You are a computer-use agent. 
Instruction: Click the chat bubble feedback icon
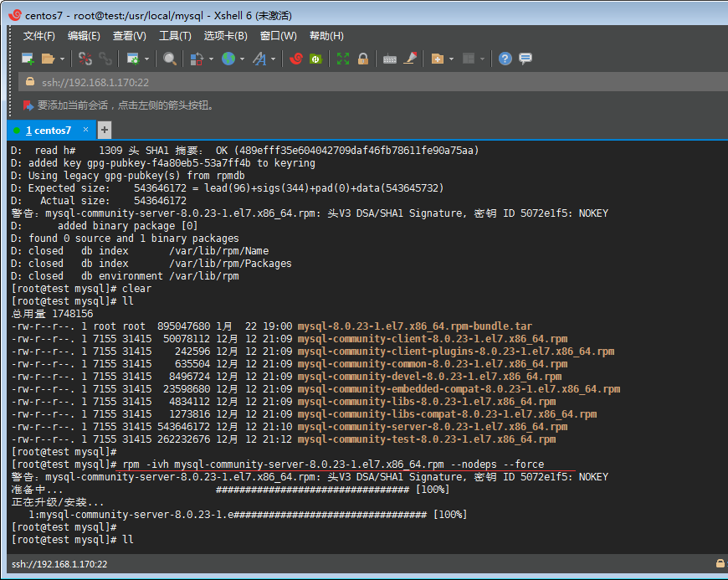point(525,59)
